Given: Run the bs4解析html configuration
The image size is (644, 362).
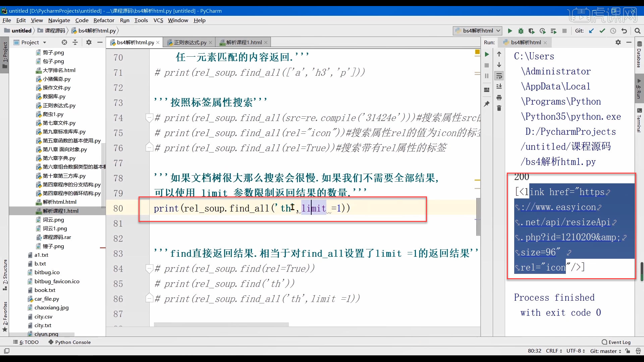Looking at the screenshot, I should coord(510,31).
